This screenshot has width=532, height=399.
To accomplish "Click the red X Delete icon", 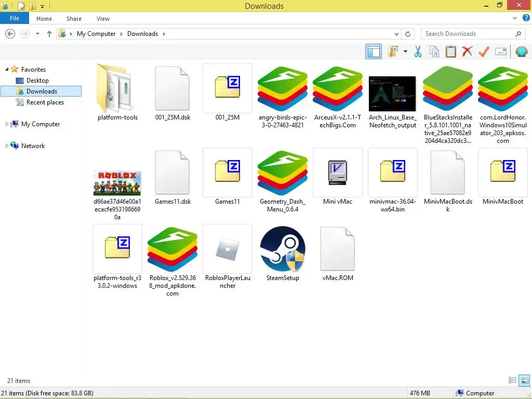I will coord(467,51).
